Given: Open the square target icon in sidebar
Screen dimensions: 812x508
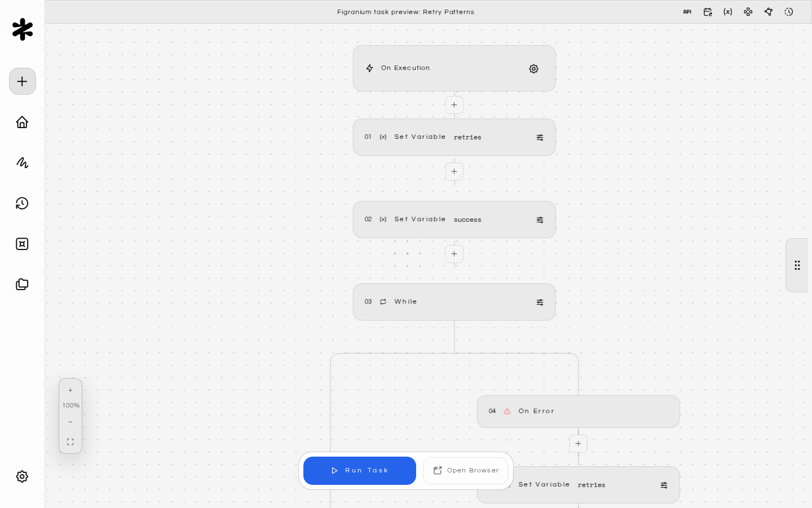Looking at the screenshot, I should click(22, 244).
